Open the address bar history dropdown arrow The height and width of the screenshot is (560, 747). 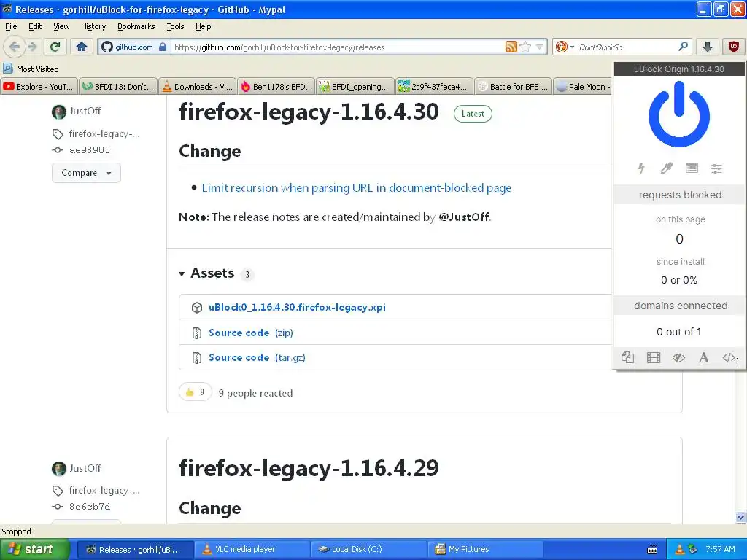click(539, 47)
